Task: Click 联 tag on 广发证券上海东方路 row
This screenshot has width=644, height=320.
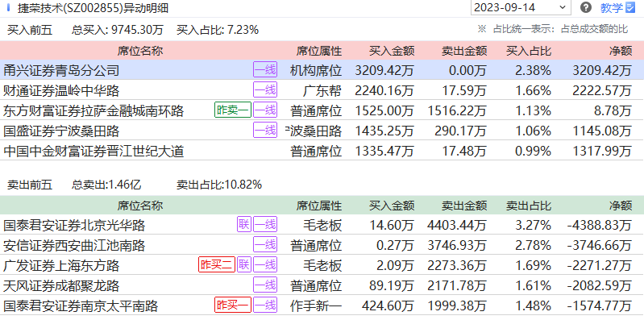Action: 244,265
